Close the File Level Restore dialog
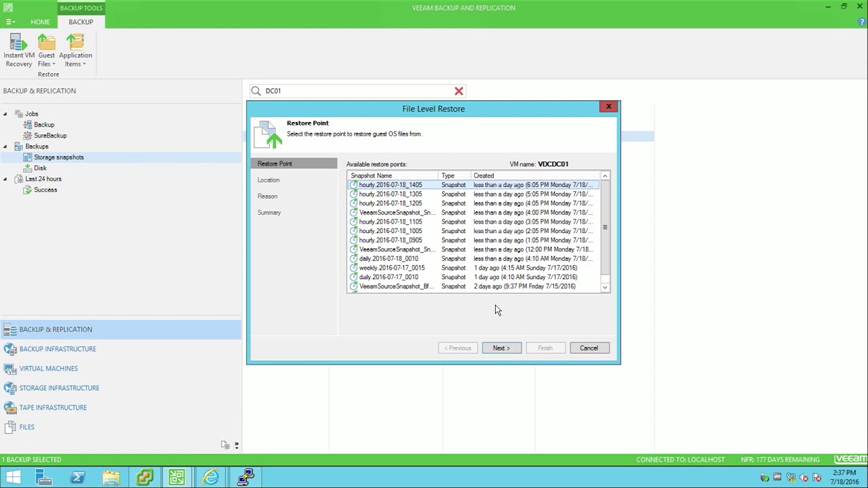 click(608, 106)
